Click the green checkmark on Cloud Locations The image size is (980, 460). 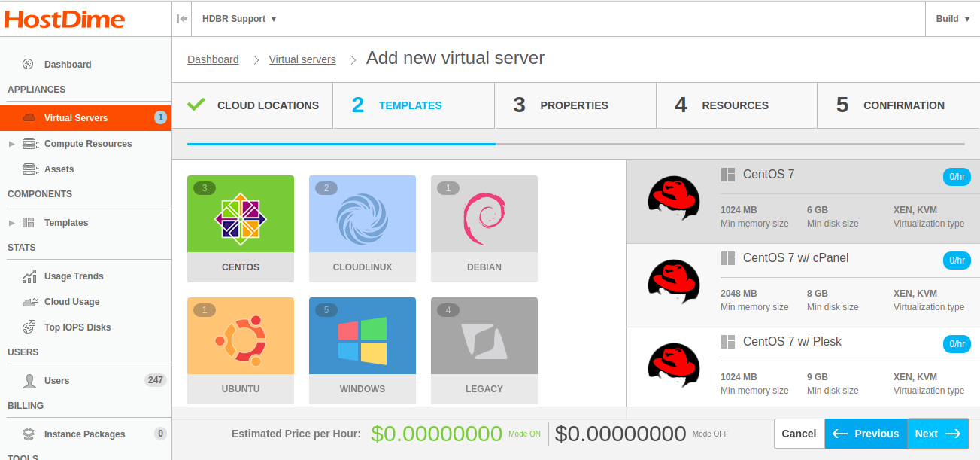click(x=196, y=105)
